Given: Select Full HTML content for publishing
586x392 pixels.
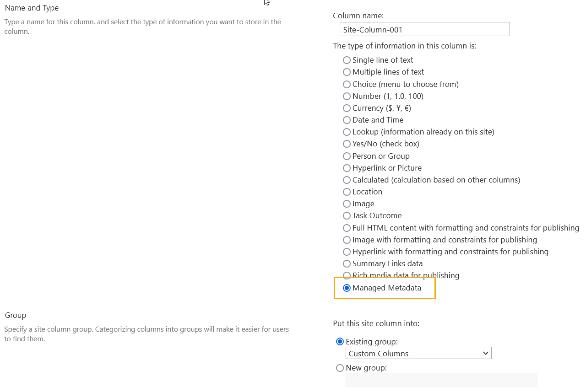Looking at the screenshot, I should coord(347,228).
